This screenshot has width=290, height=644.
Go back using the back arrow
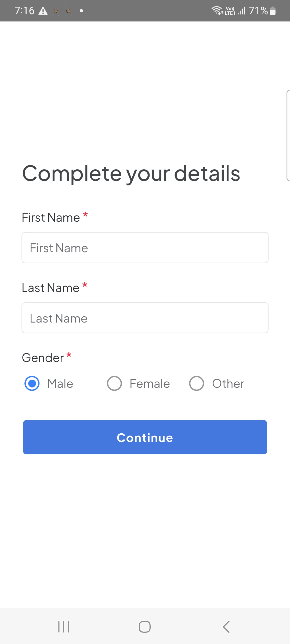pos(226,627)
